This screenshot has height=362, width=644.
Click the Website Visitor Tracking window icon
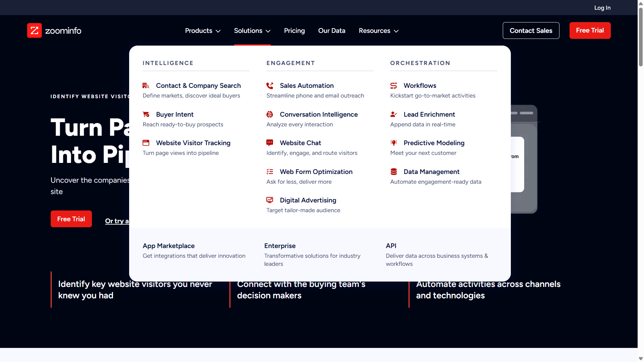[146, 143]
